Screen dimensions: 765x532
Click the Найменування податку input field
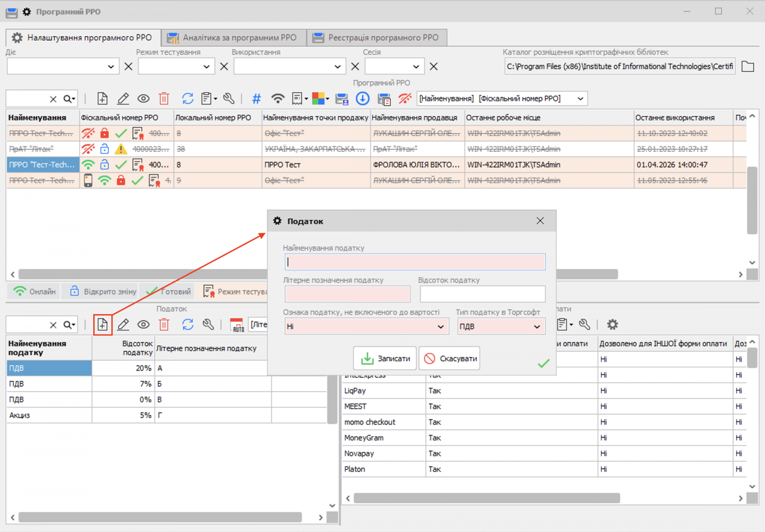[x=415, y=262]
